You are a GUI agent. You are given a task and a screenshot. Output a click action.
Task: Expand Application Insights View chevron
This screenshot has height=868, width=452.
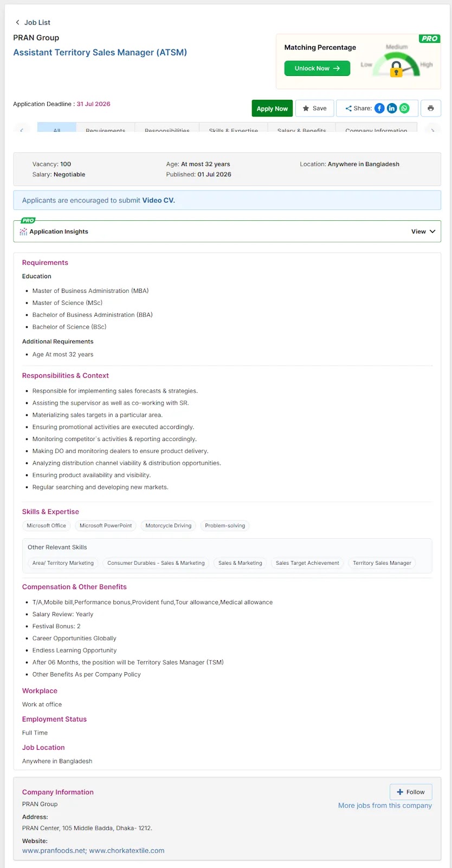[x=432, y=232]
